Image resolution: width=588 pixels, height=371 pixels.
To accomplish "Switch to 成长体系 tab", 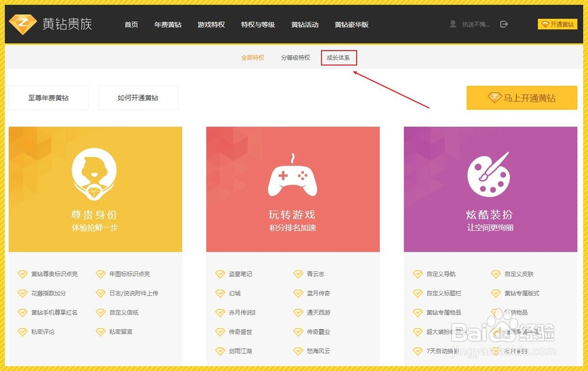I will coord(338,58).
